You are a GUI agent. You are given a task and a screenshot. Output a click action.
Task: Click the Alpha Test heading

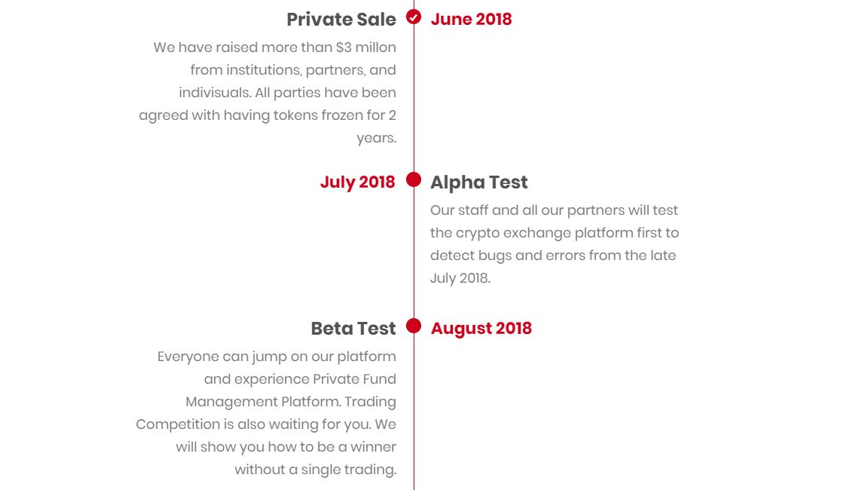[x=478, y=182]
